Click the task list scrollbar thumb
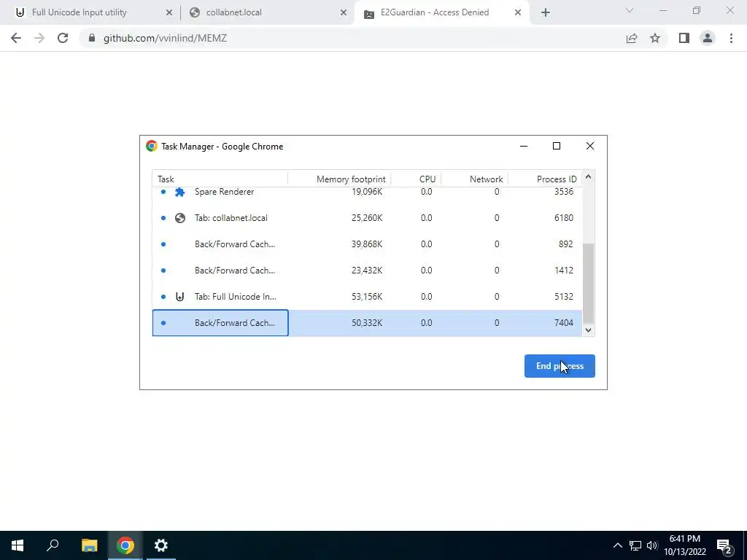Screen dimensions: 747x560 click(589, 284)
